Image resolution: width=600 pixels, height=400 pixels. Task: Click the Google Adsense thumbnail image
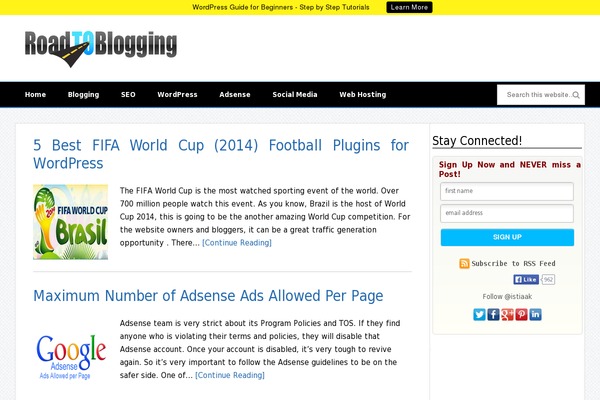coord(70,357)
